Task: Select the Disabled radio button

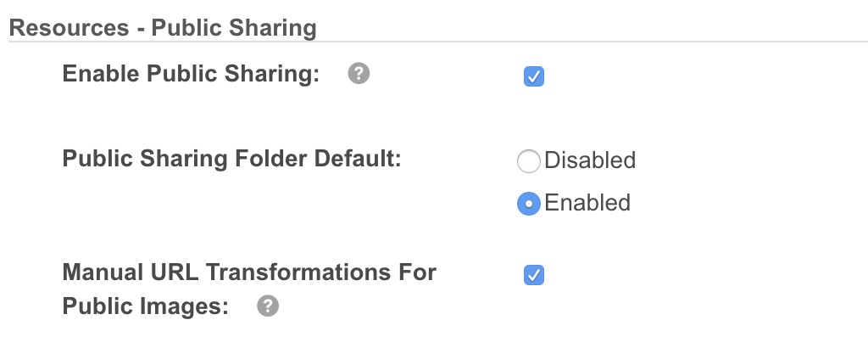Action: tap(529, 160)
